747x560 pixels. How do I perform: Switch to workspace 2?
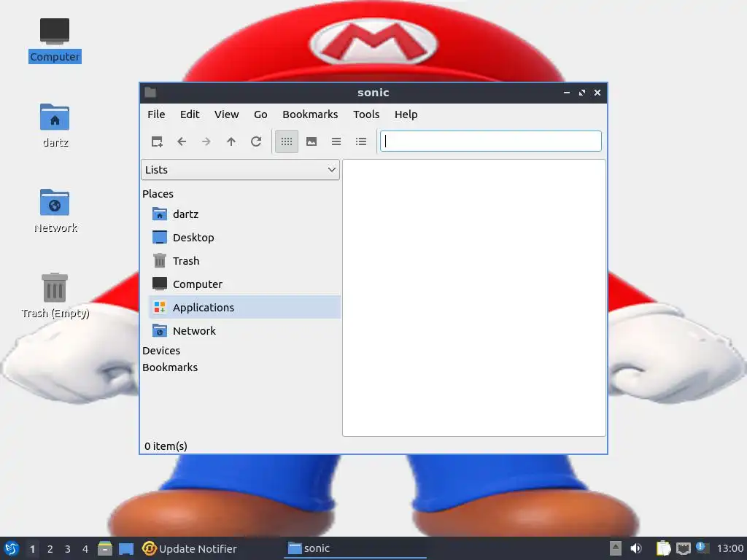(x=50, y=549)
